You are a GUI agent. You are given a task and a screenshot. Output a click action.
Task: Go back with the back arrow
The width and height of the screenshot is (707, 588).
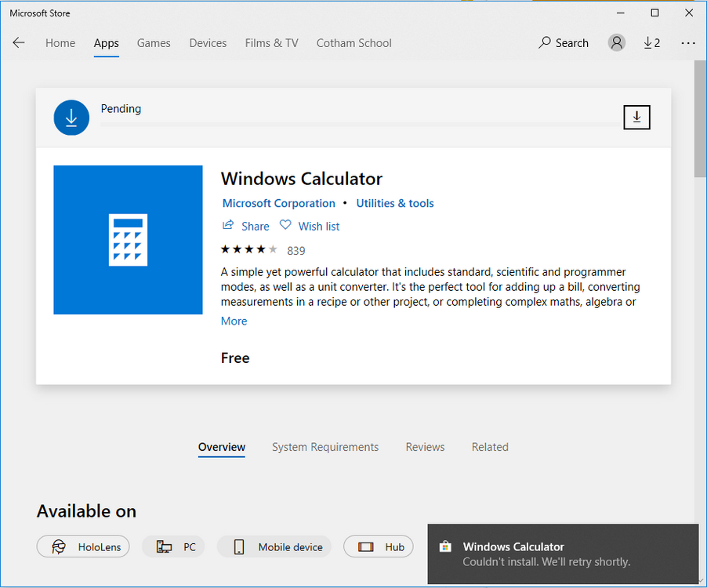coord(19,43)
